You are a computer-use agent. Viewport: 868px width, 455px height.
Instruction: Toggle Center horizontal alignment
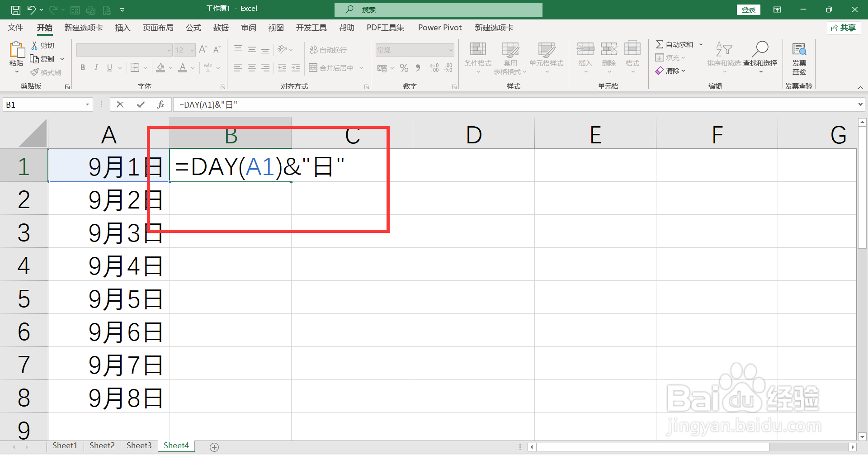[252, 68]
